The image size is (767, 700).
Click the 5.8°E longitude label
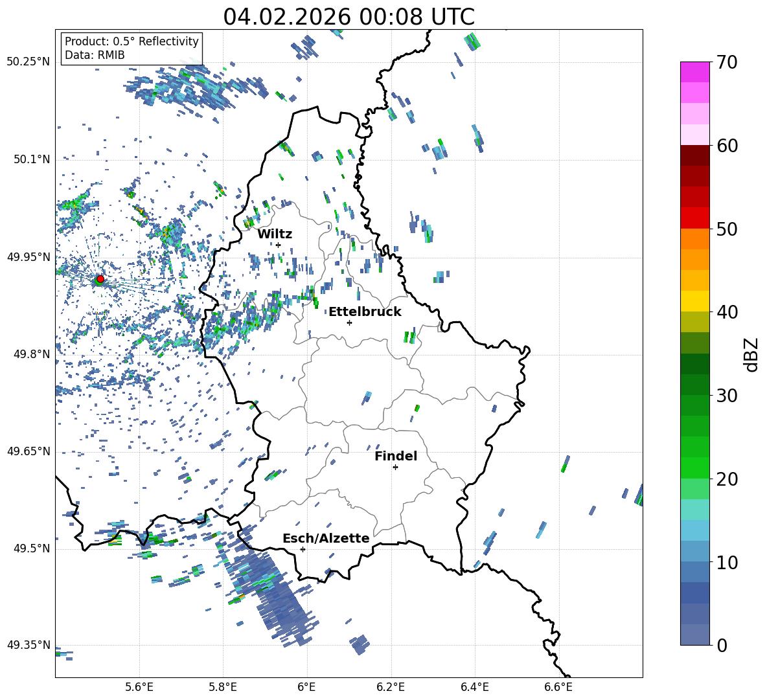click(x=223, y=687)
